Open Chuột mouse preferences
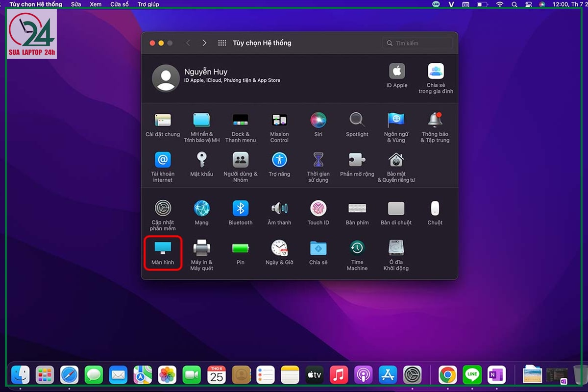The image size is (588, 392). (435, 213)
